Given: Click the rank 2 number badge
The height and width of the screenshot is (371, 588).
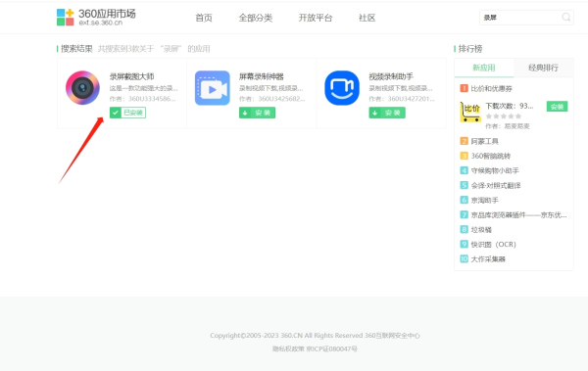Looking at the screenshot, I should (464, 141).
